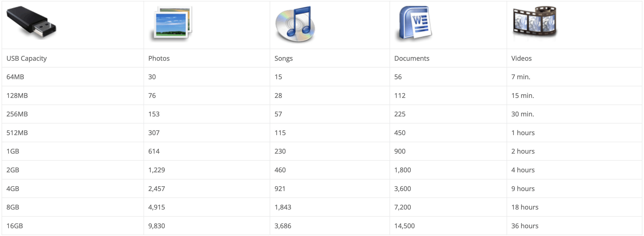This screenshot has width=644, height=236.
Task: Click the 1,229 photos value
Action: [157, 170]
